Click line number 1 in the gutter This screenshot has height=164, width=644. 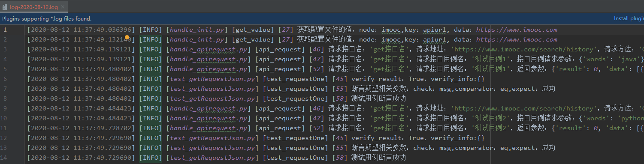pos(5,30)
